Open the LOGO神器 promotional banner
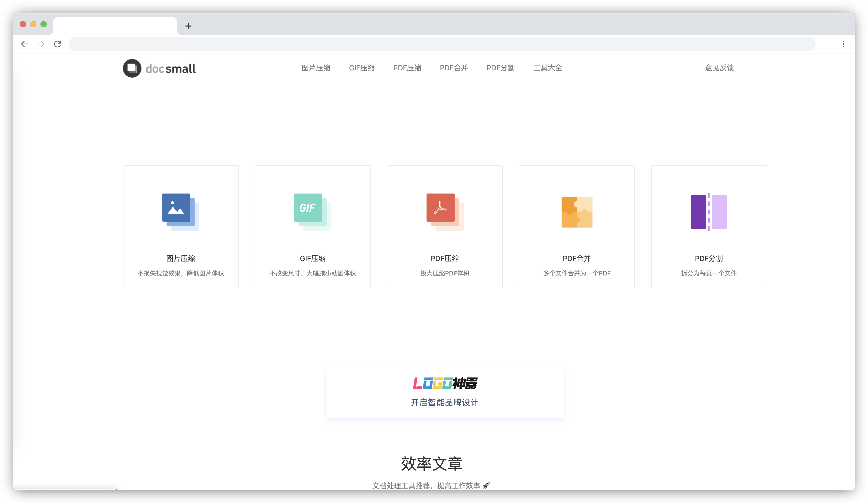This screenshot has height=503, width=868. [444, 392]
